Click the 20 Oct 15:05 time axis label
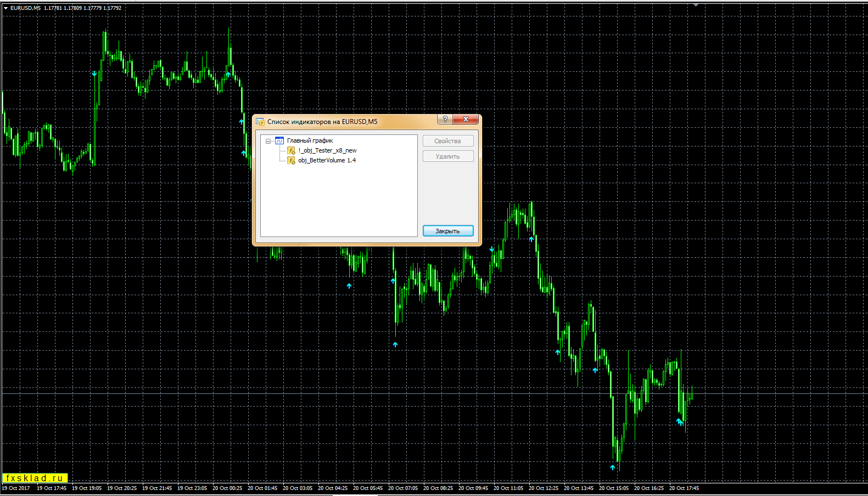Image resolution: width=868 pixels, height=496 pixels. point(614,488)
